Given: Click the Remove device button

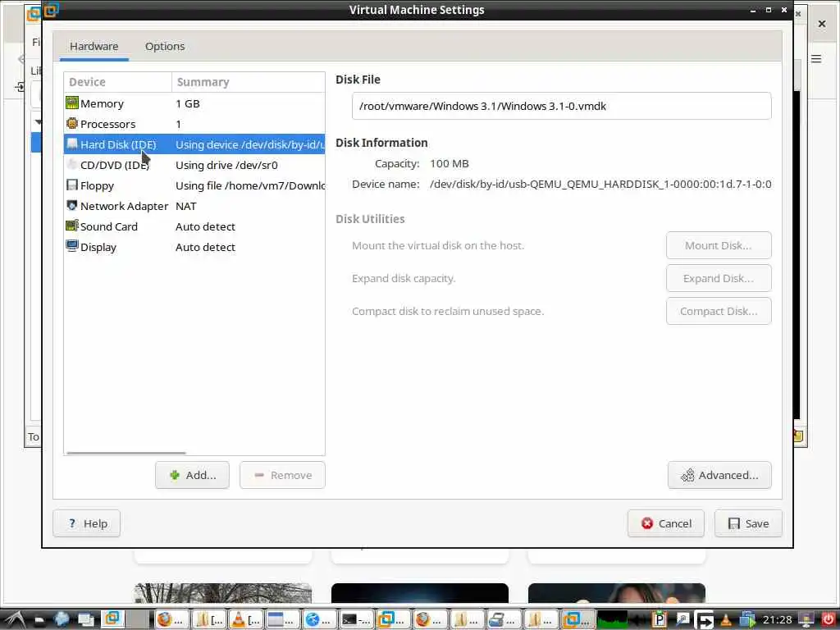Looking at the screenshot, I should click(282, 475).
